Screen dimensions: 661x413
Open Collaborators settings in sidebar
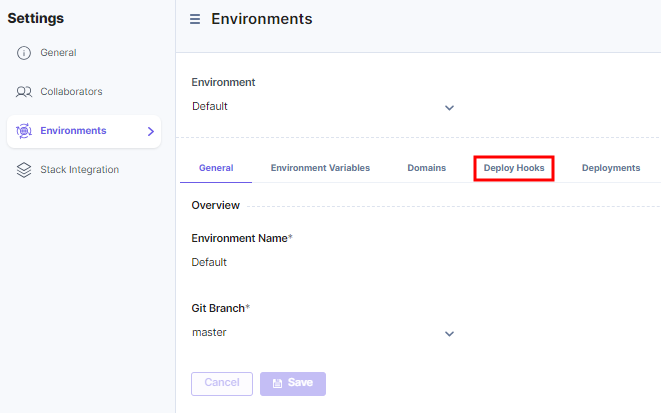(x=71, y=92)
